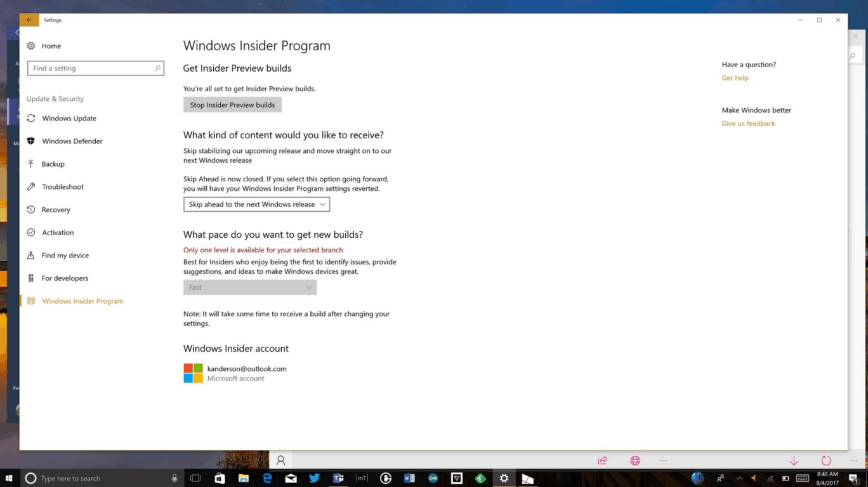Open the Recovery page
The width and height of the screenshot is (868, 487).
[x=49, y=210]
